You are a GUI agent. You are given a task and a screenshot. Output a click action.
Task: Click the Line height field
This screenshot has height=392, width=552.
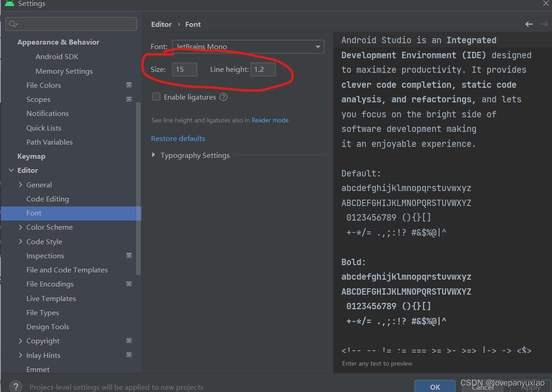point(263,69)
